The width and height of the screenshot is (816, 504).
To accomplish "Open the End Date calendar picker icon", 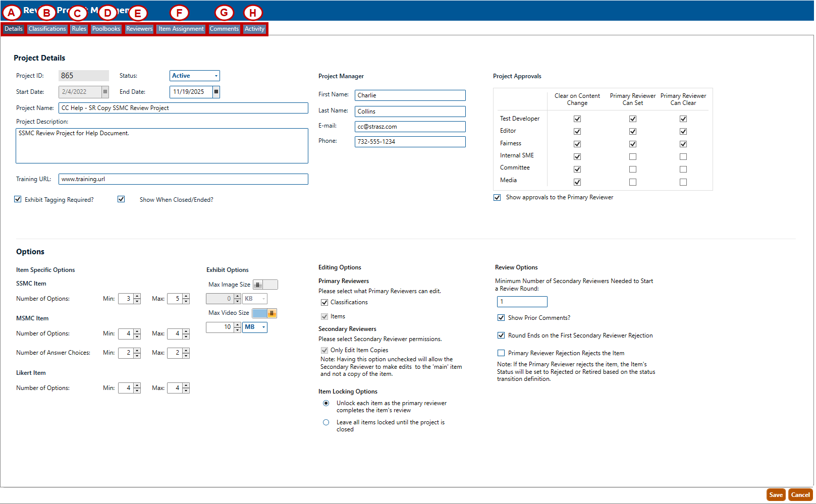I will (216, 92).
